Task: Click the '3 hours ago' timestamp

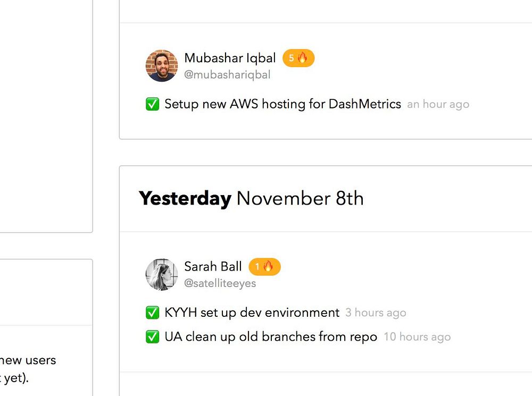Action: [x=376, y=313]
